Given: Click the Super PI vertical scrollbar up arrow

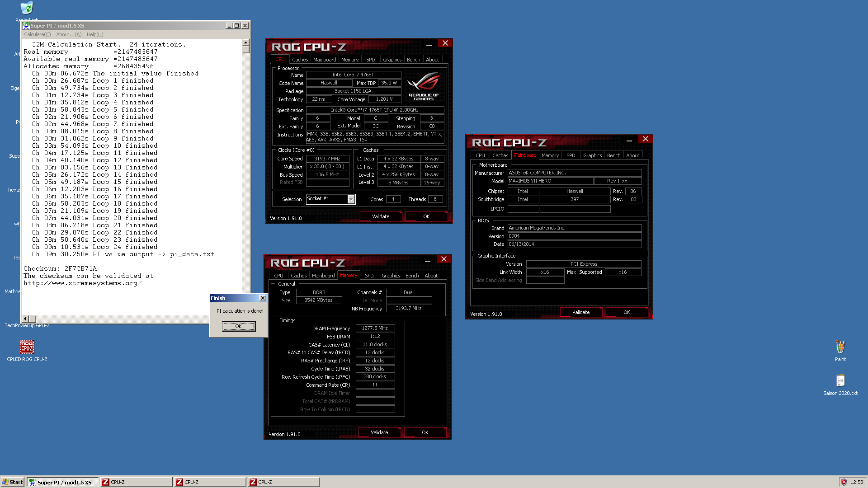Looking at the screenshot, I should [246, 42].
